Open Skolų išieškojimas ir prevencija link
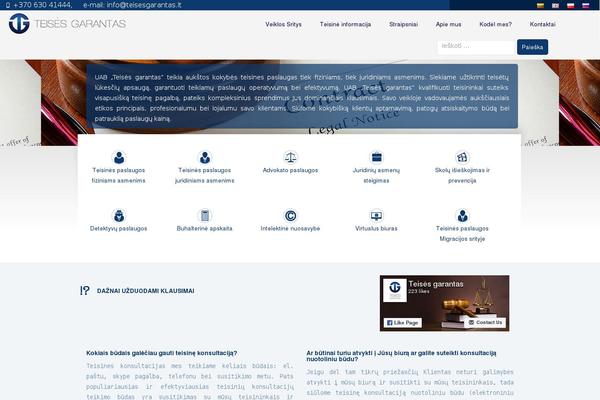600x400 pixels. tap(462, 175)
